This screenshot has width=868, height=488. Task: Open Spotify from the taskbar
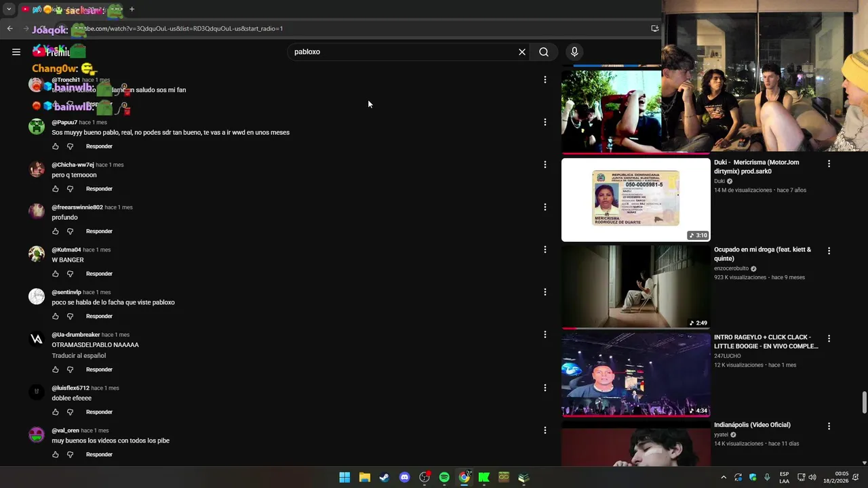click(x=444, y=477)
